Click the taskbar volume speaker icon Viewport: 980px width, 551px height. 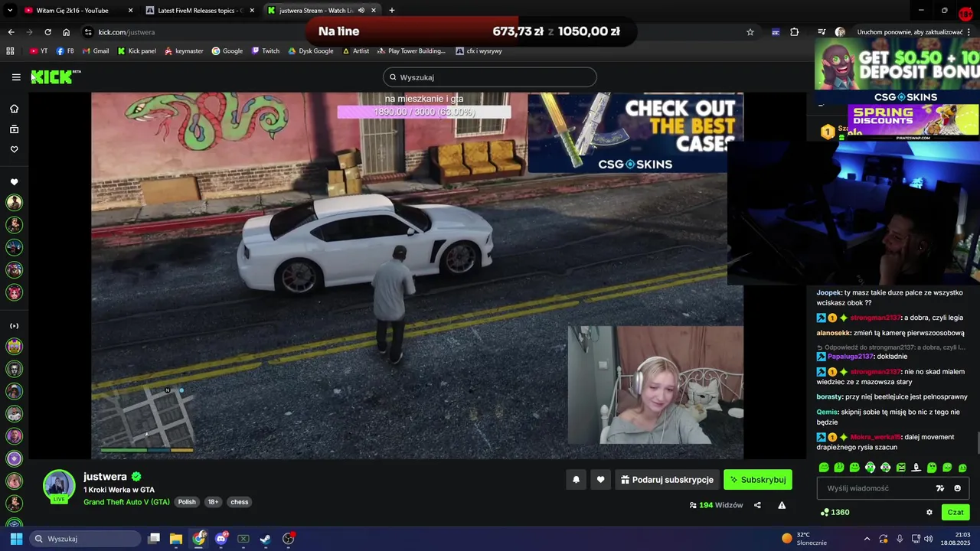click(928, 539)
